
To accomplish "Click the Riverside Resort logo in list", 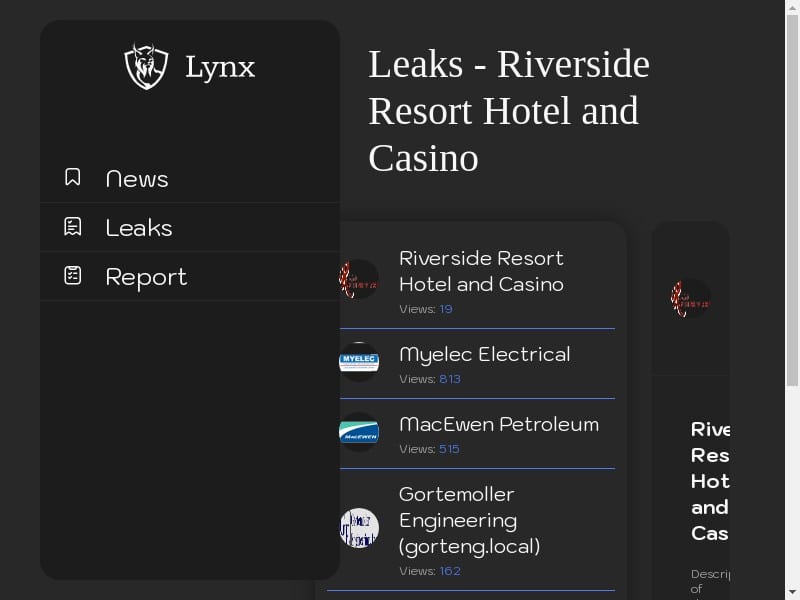I will coord(359,279).
